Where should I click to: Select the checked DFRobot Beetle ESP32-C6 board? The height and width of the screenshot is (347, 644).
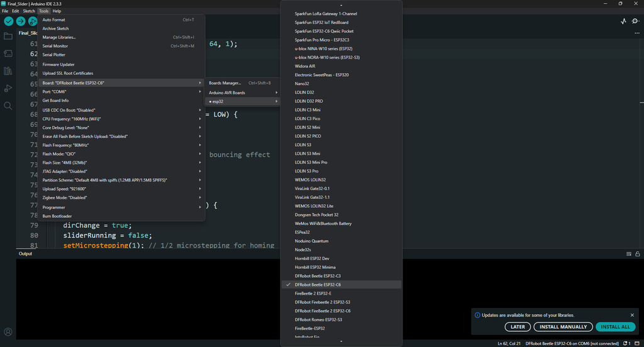(x=341, y=285)
